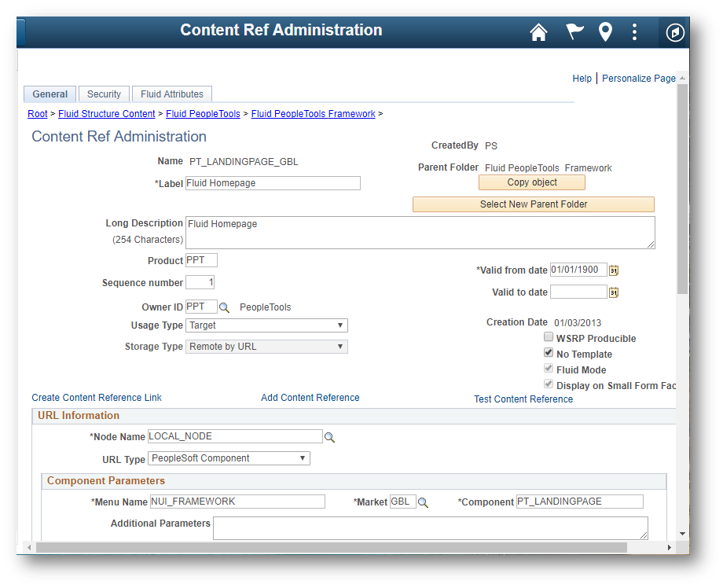The width and height of the screenshot is (723, 588).
Task: Open the notifications flag icon
Action: point(574,32)
